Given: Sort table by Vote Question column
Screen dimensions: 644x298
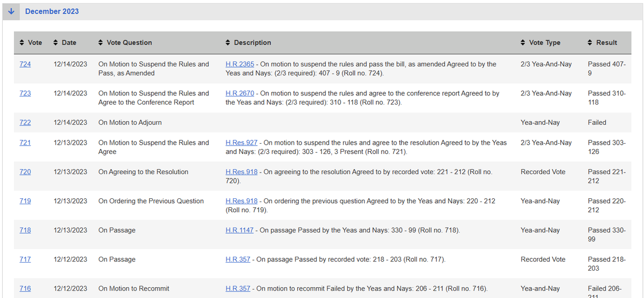Looking at the screenshot, I should click(125, 42).
